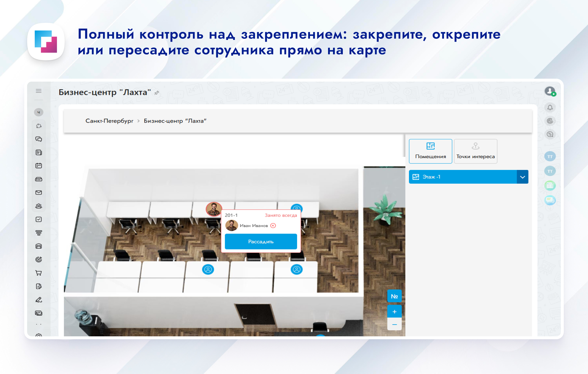Viewport: 588px width, 374px height.
Task: Click the Рассадить button
Action: (x=261, y=241)
